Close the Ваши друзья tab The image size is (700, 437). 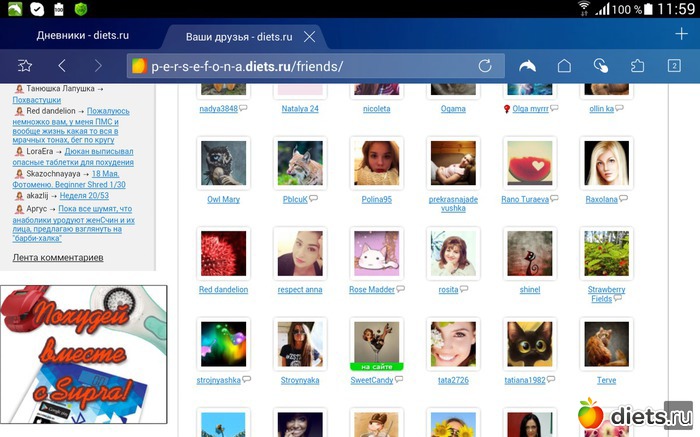coord(310,37)
